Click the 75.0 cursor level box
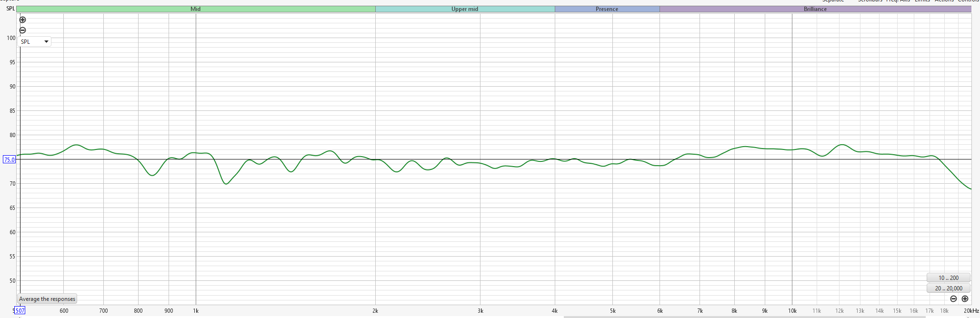This screenshot has width=980, height=318. pyautogui.click(x=10, y=159)
